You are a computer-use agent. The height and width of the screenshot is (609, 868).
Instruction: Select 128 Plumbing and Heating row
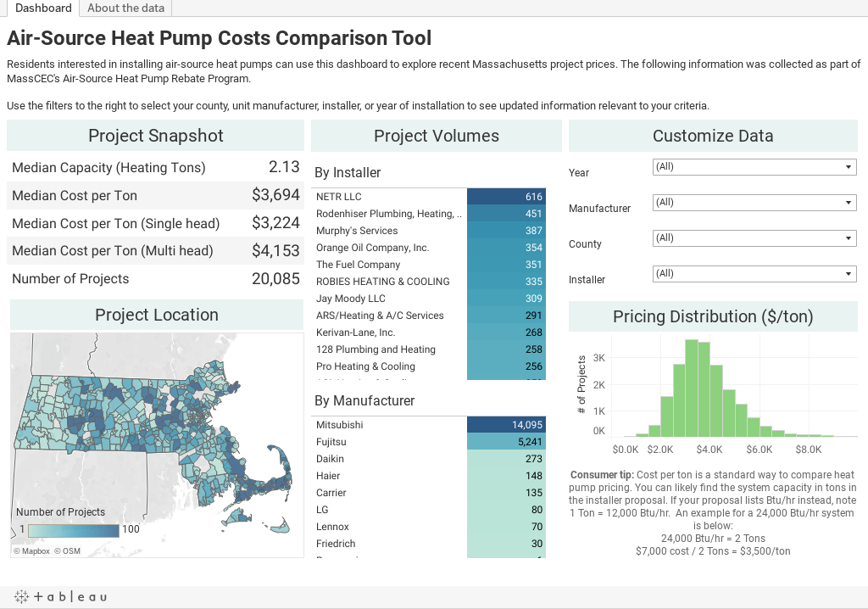point(428,349)
